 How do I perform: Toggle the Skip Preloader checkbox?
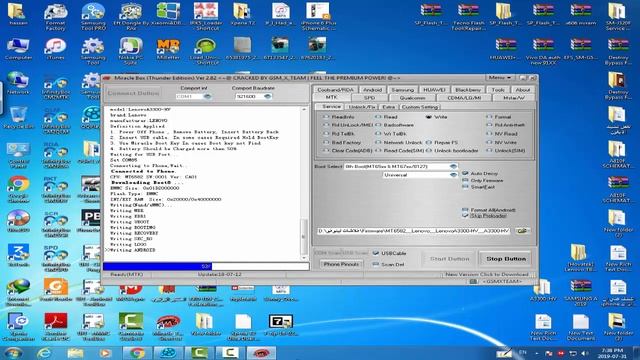click(465, 216)
